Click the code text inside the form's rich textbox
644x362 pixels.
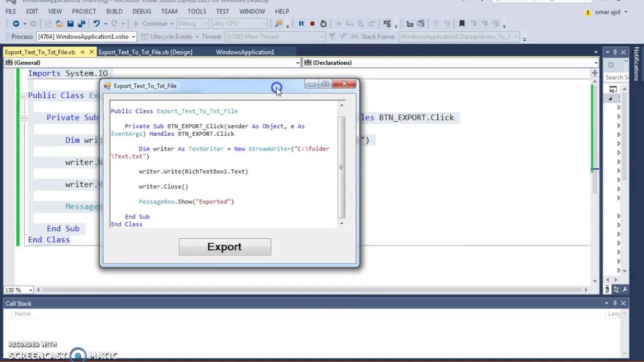(x=223, y=164)
